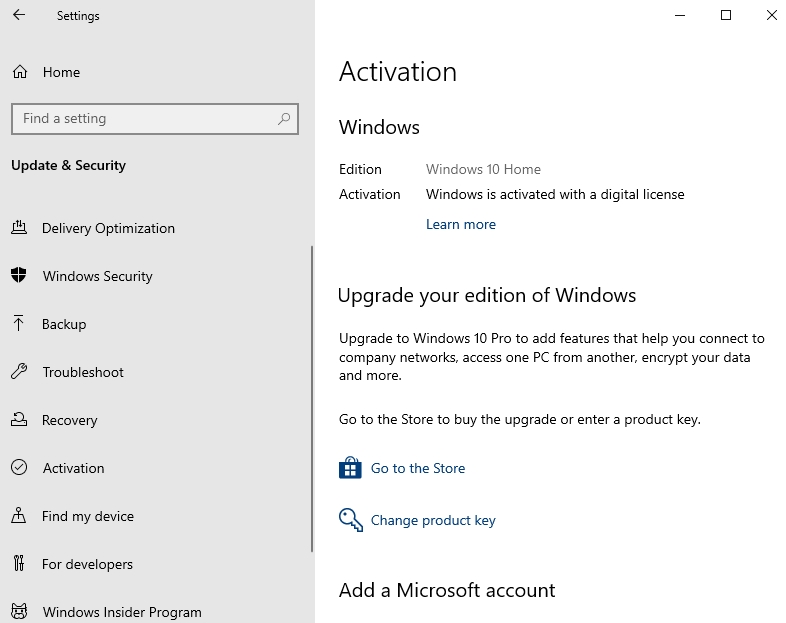786x623 pixels.
Task: Click the Windows Security shield icon
Action: [19, 275]
